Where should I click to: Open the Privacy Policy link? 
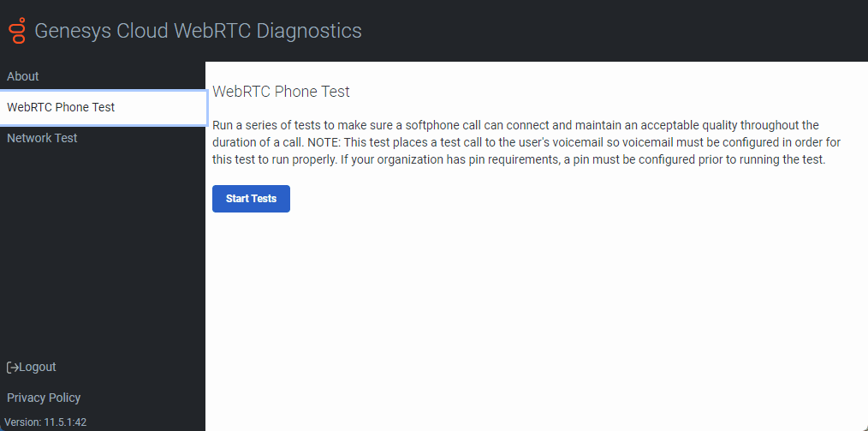[44, 398]
